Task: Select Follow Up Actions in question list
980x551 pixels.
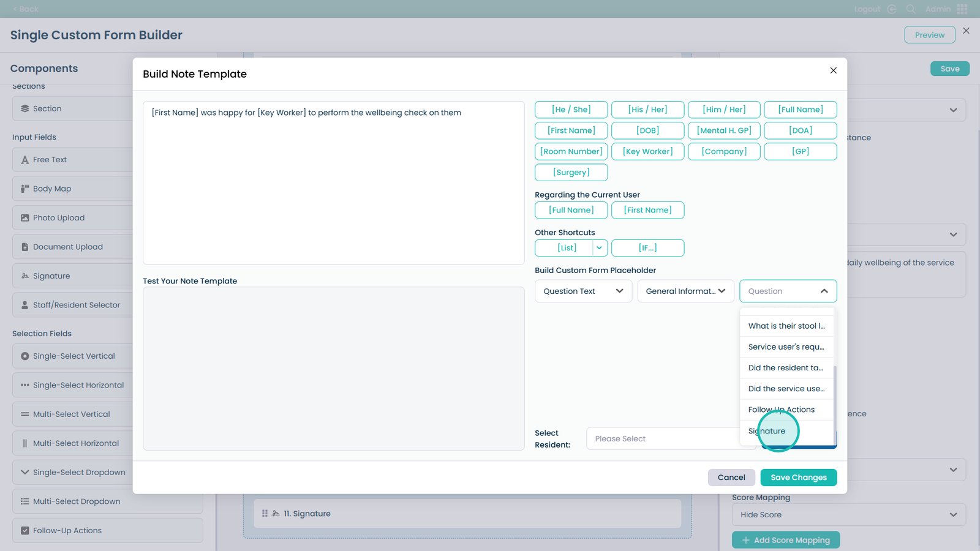Action: [782, 410]
